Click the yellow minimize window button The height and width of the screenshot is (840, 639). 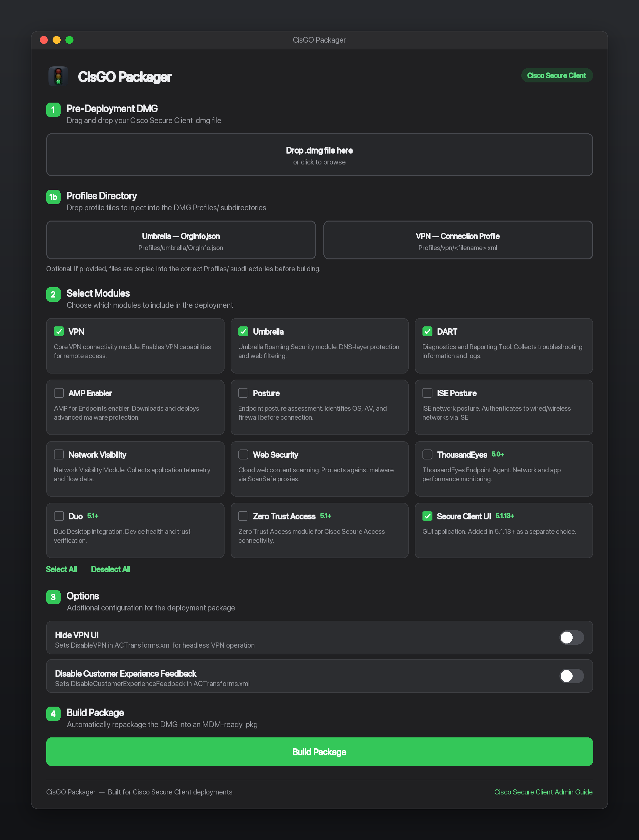(56, 40)
